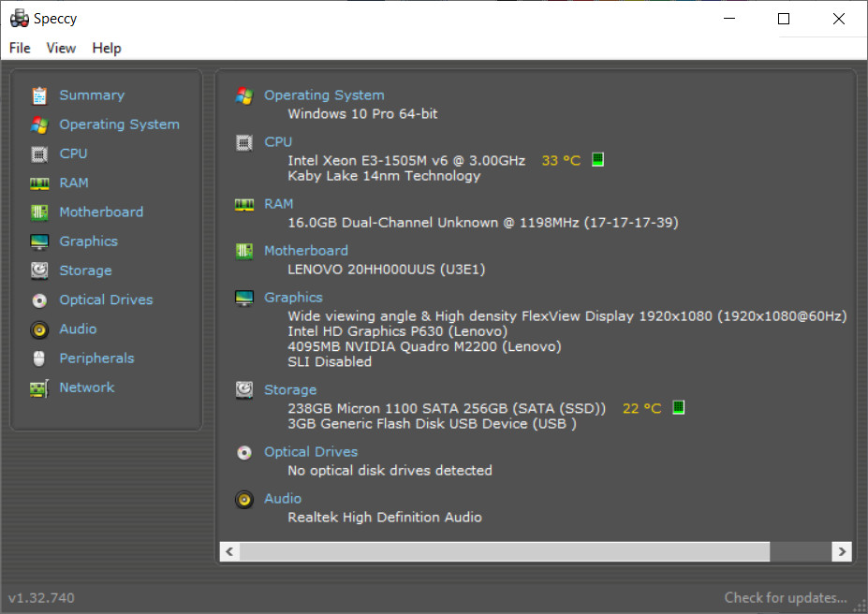Click the RAM icon in main panel
This screenshot has width=868, height=614.
point(244,205)
